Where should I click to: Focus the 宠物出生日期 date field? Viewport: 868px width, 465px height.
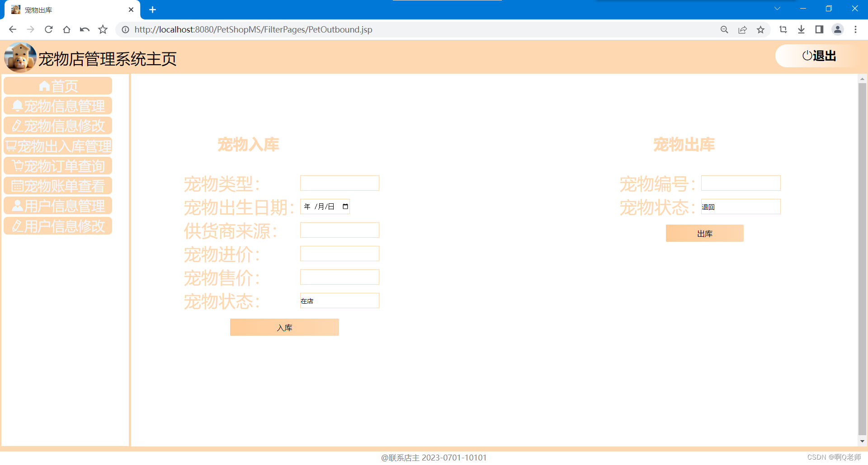(325, 207)
